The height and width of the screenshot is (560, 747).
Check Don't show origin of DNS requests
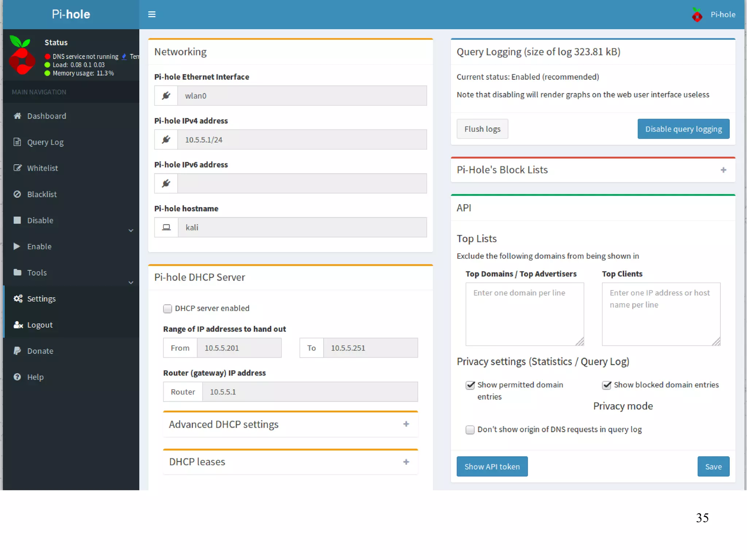click(470, 430)
